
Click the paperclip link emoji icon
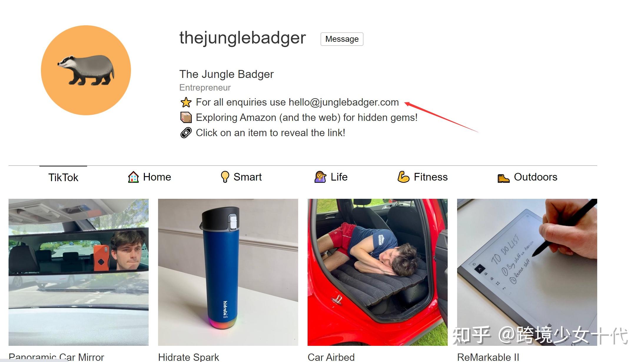pos(186,133)
